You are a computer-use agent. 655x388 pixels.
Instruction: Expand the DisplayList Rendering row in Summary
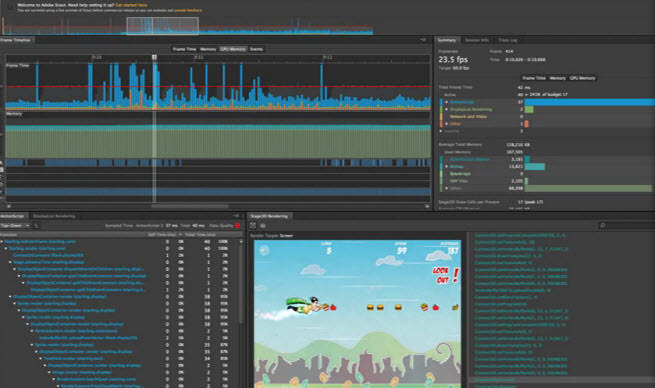pos(446,109)
